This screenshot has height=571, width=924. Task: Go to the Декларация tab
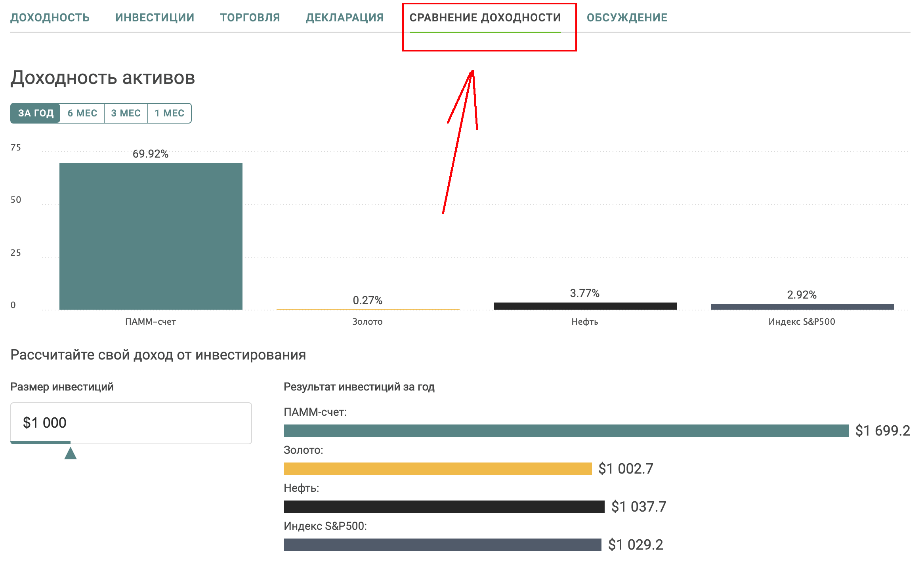[345, 17]
